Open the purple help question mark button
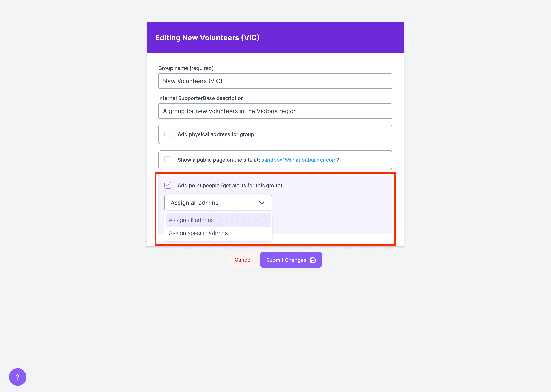The image size is (551, 392). [x=17, y=377]
